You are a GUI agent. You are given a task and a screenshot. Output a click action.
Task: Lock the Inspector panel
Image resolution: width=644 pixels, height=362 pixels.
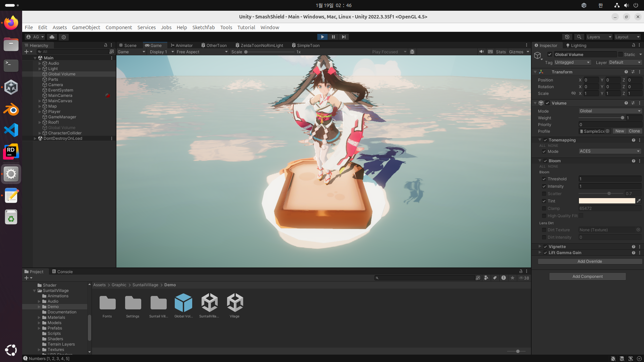pos(633,45)
